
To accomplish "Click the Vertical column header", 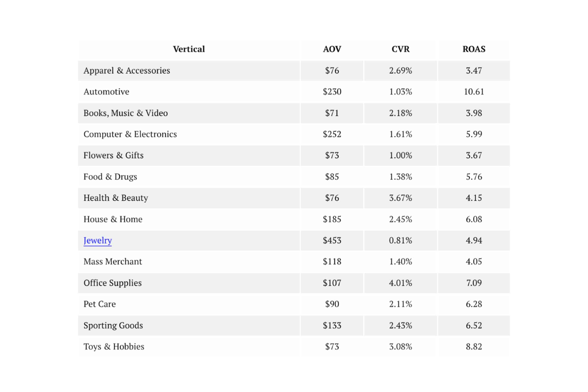I will point(189,49).
